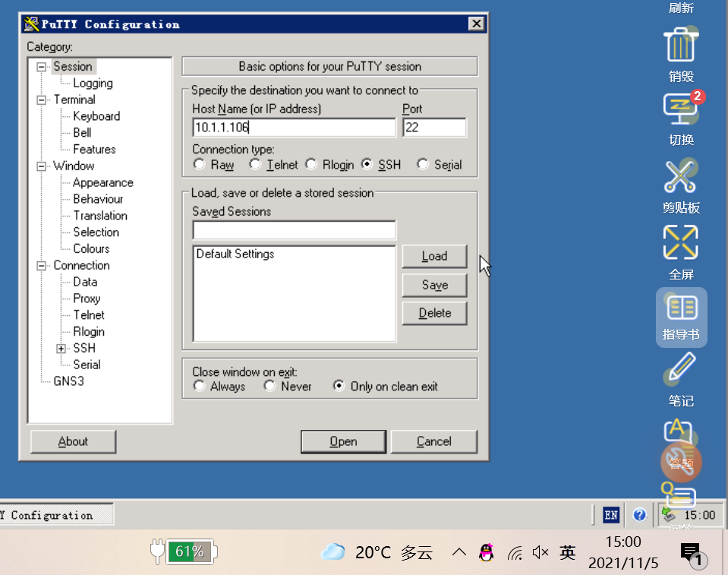Click the About button
This screenshot has height=575, width=728.
[x=73, y=441]
